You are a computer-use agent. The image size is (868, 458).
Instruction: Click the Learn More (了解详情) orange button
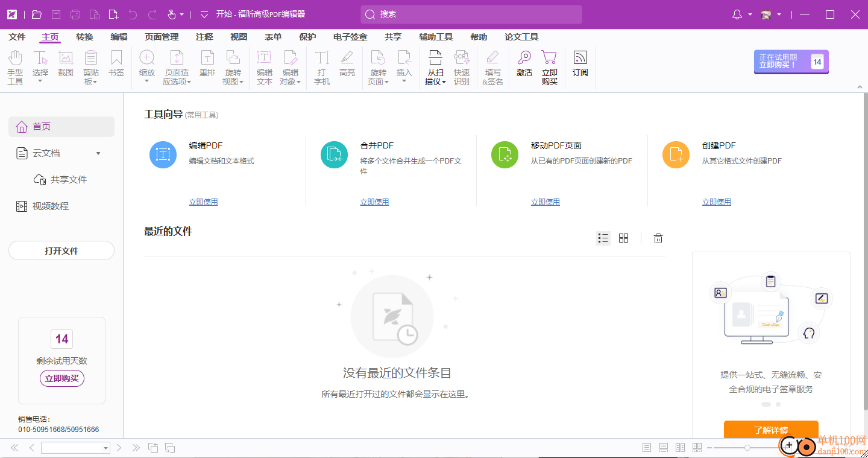point(771,430)
